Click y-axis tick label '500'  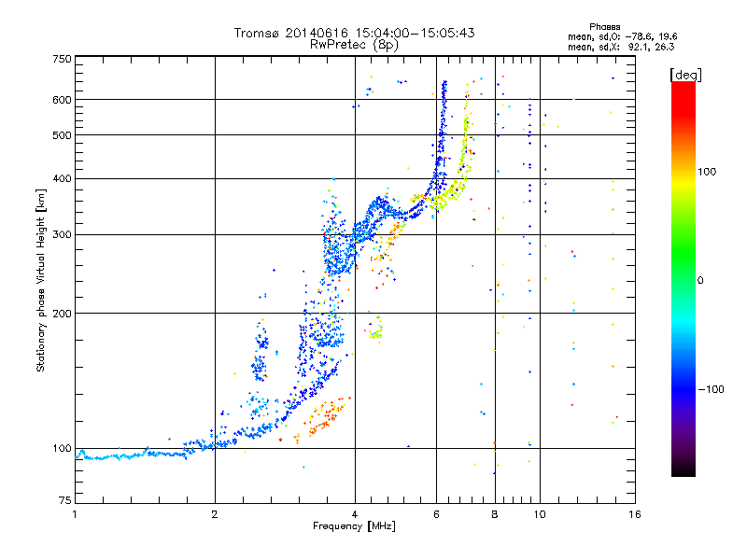click(63, 135)
